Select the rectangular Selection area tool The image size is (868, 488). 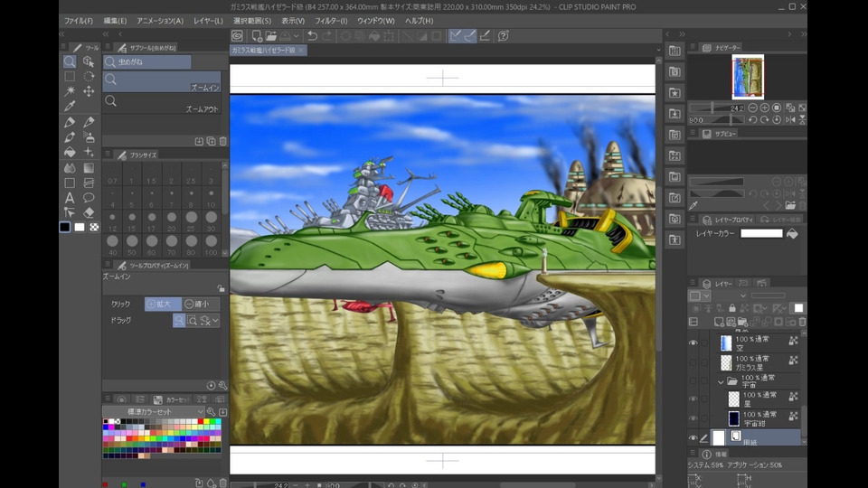[x=70, y=76]
